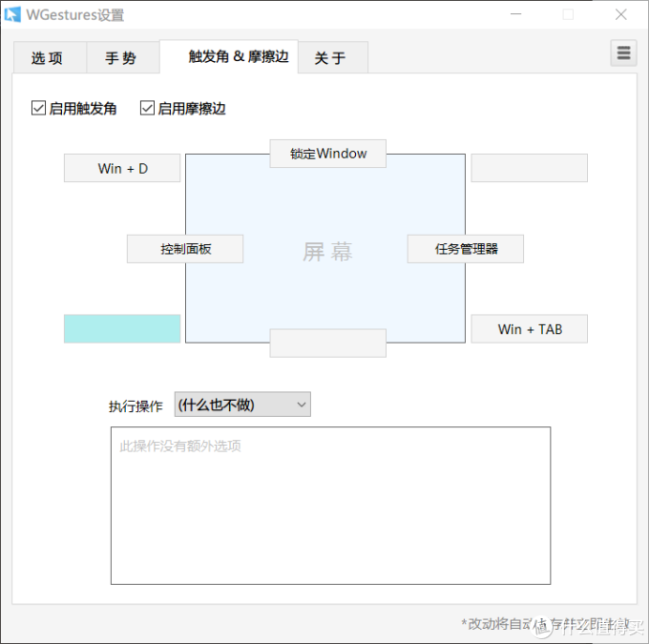The height and width of the screenshot is (644, 649).
Task: Select the 任务管理器 right edge button
Action: [466, 249]
